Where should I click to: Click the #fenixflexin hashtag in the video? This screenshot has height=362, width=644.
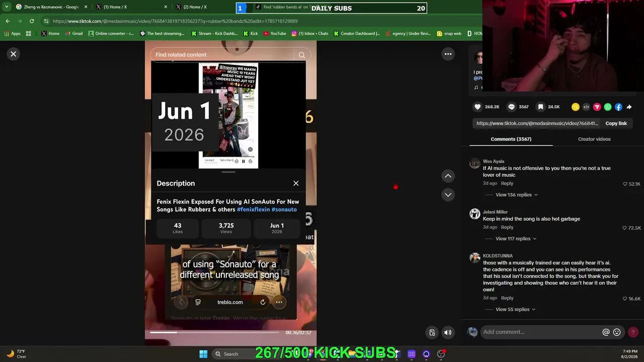[x=253, y=209]
